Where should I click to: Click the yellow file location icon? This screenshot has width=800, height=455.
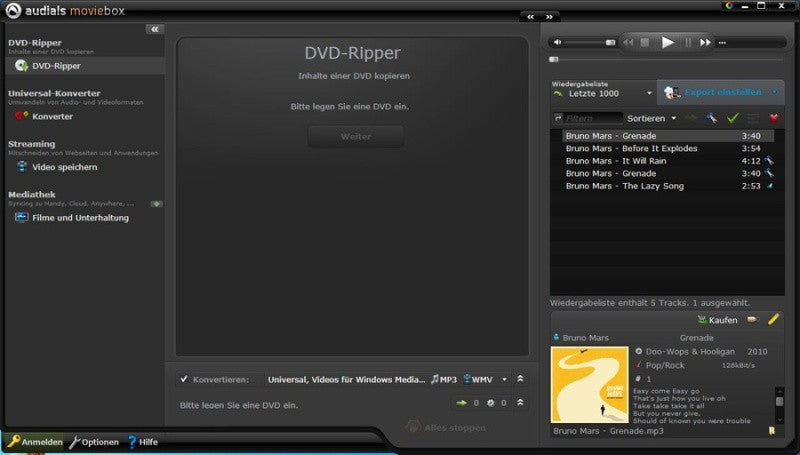[x=772, y=431]
